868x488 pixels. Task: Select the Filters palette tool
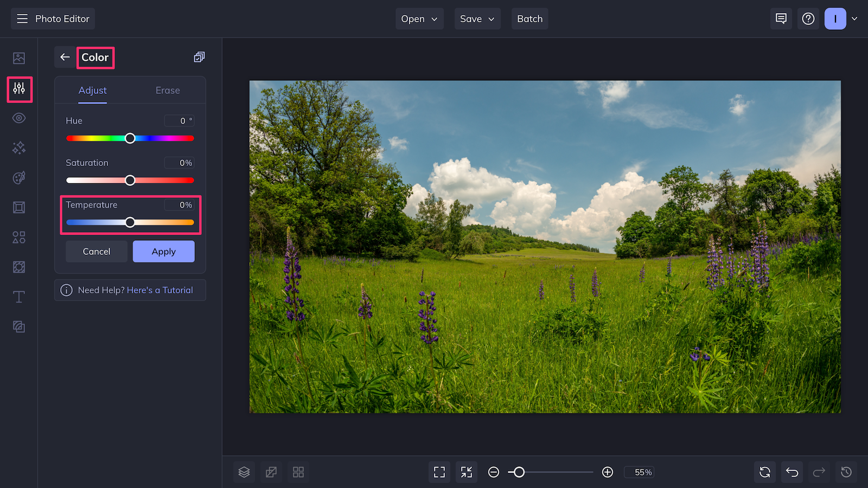(x=19, y=178)
